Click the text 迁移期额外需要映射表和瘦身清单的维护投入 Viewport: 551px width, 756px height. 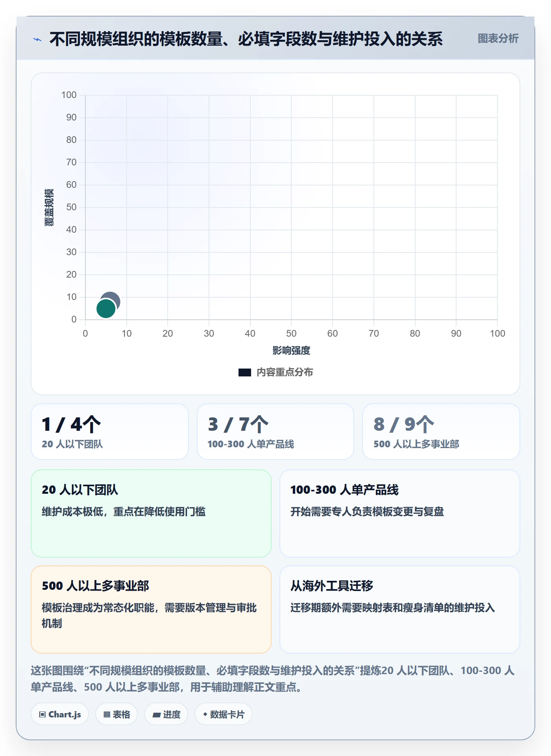(x=393, y=608)
